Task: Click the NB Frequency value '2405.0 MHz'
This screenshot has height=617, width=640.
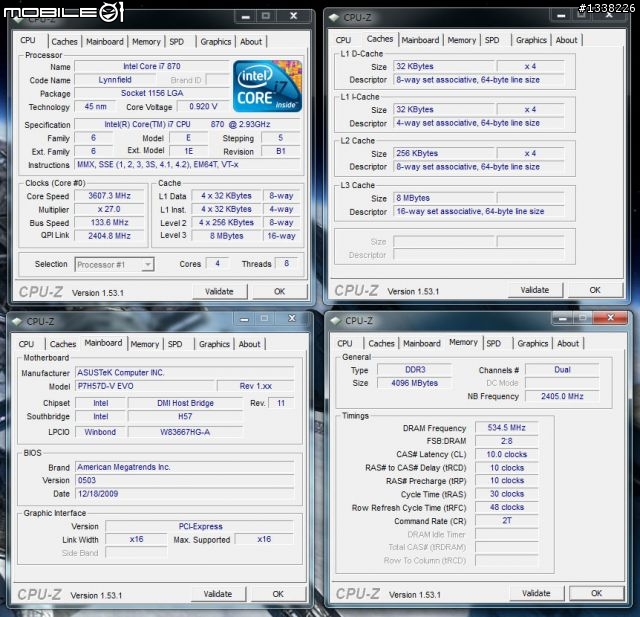Action: pyautogui.click(x=562, y=396)
